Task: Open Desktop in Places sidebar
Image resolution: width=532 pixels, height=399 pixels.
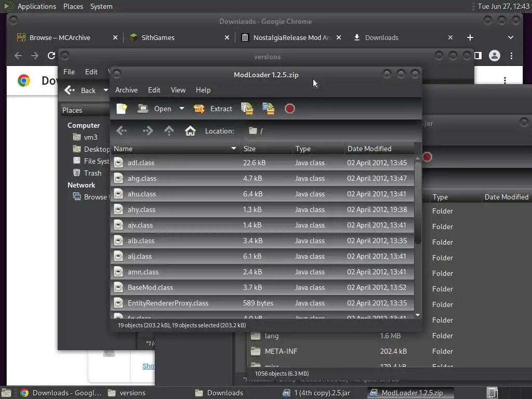Action: coord(91,149)
